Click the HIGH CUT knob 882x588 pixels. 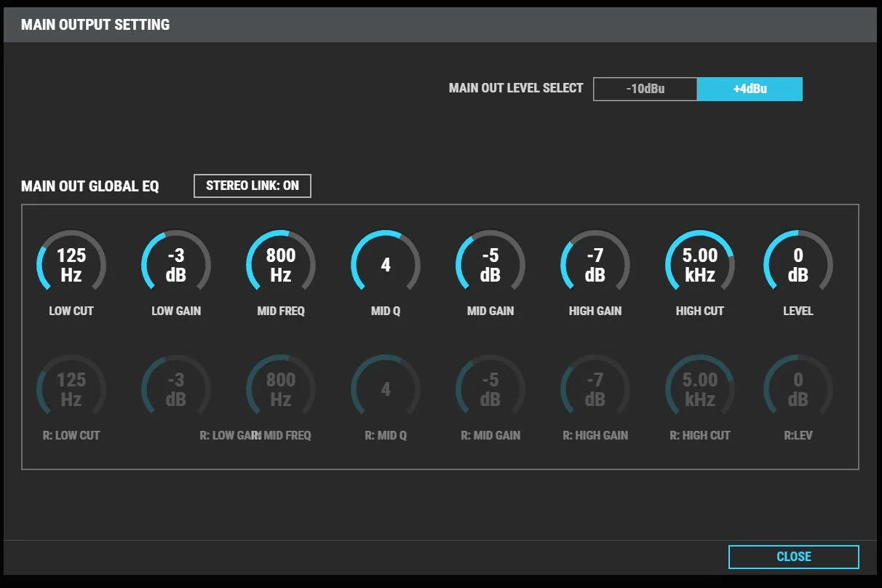point(699,264)
